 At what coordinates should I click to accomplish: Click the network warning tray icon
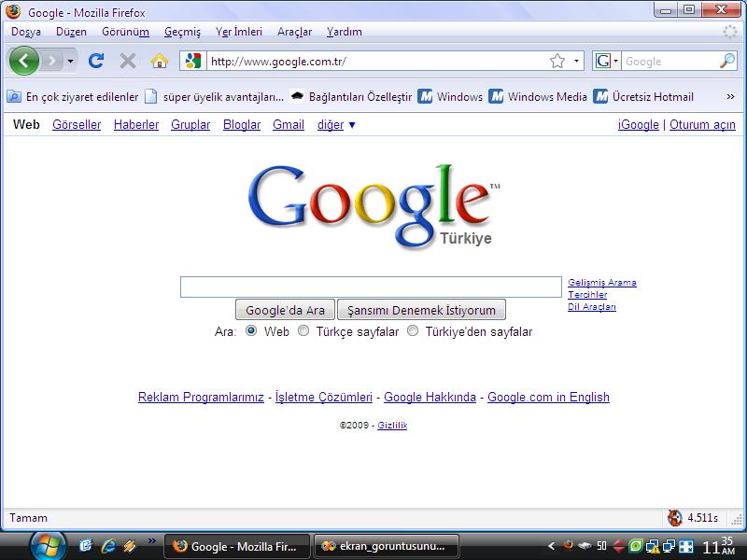click(652, 546)
